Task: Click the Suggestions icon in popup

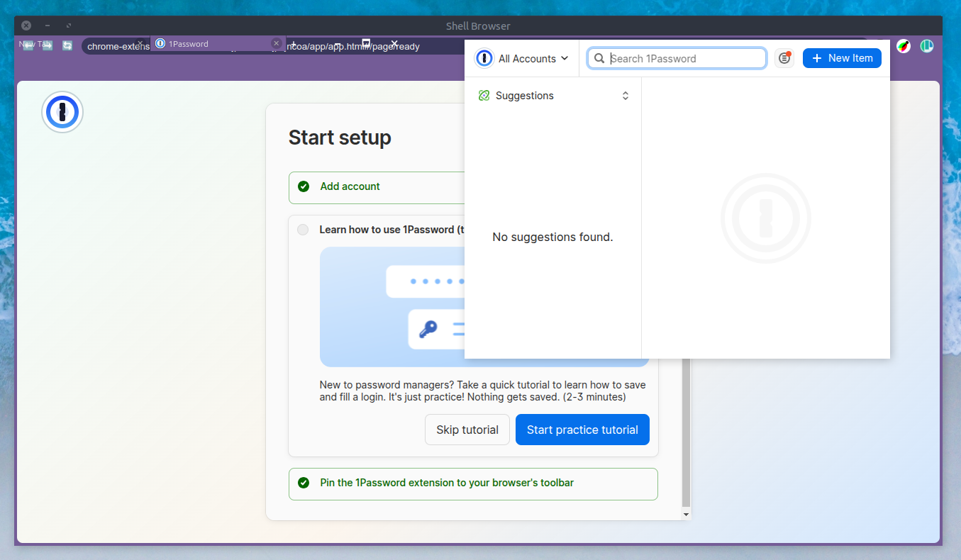Action: [484, 96]
